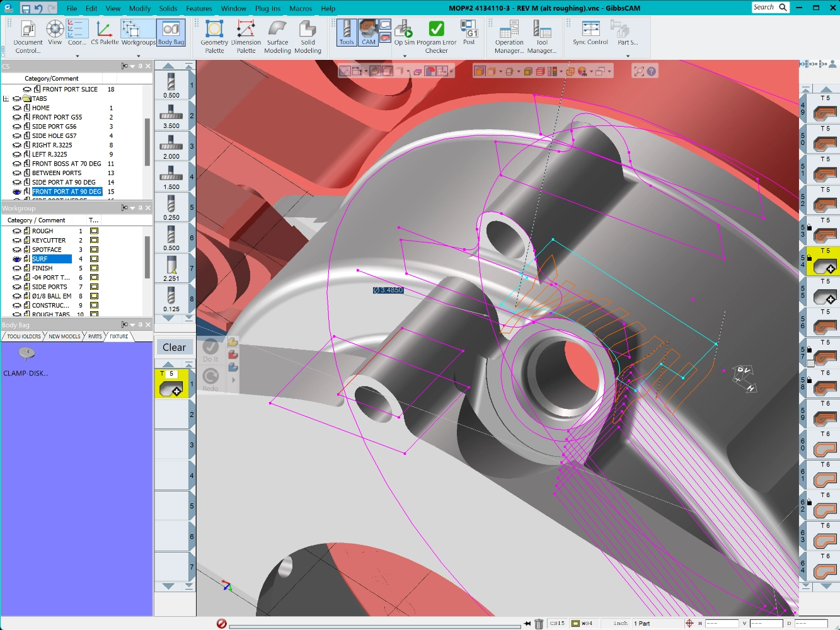Open the Operation Manager

[x=509, y=37]
